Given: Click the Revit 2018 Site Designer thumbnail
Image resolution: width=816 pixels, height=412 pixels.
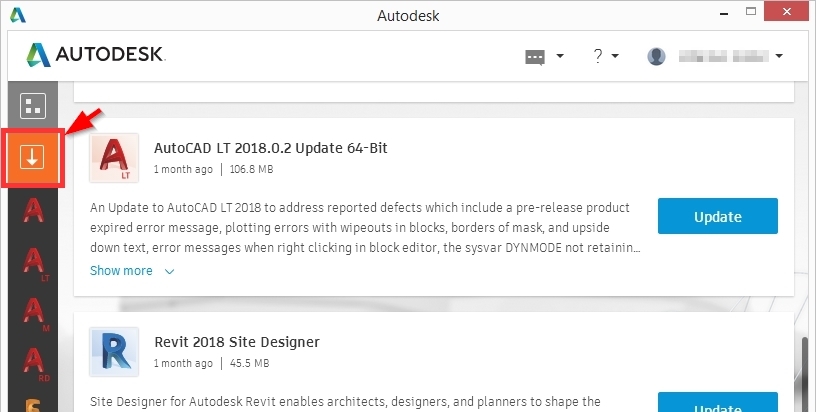Looking at the screenshot, I should pos(114,351).
